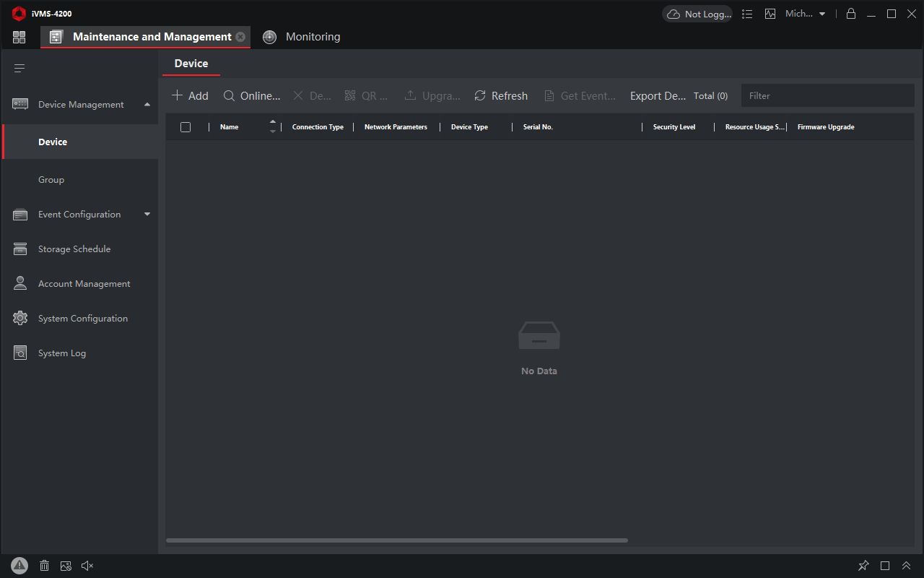This screenshot has height=578, width=924.
Task: Click the Add device plus button
Action: [x=190, y=95]
